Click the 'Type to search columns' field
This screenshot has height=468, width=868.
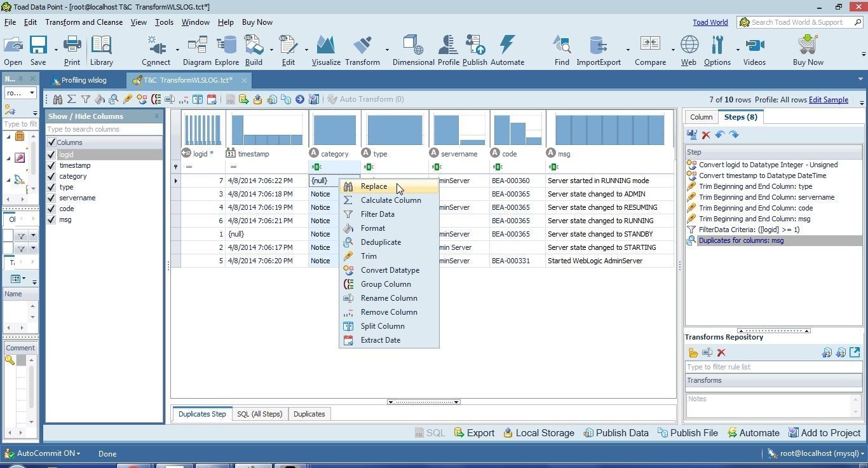pyautogui.click(x=104, y=129)
